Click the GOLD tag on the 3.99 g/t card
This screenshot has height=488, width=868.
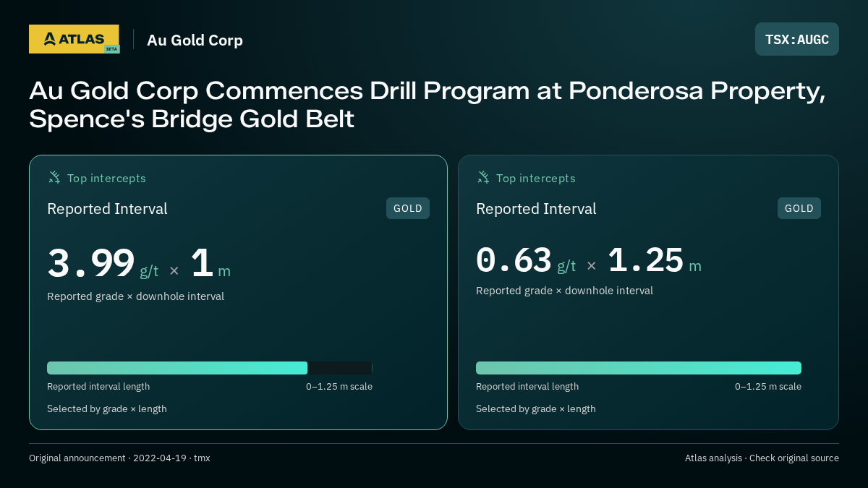click(x=408, y=208)
